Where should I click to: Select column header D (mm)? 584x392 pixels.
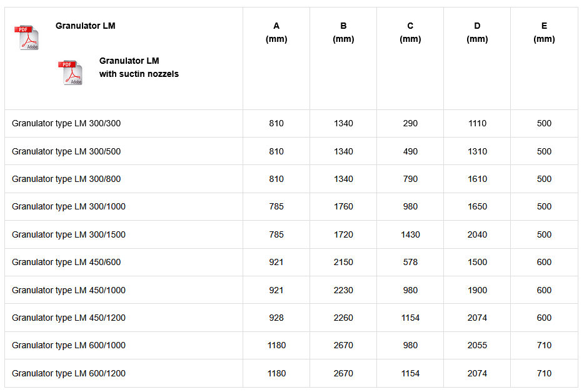point(477,33)
